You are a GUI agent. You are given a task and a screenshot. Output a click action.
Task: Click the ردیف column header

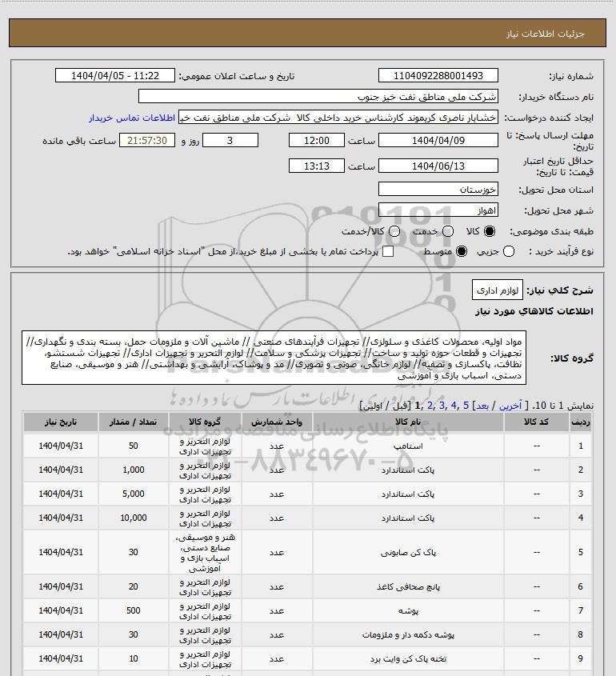click(x=580, y=422)
